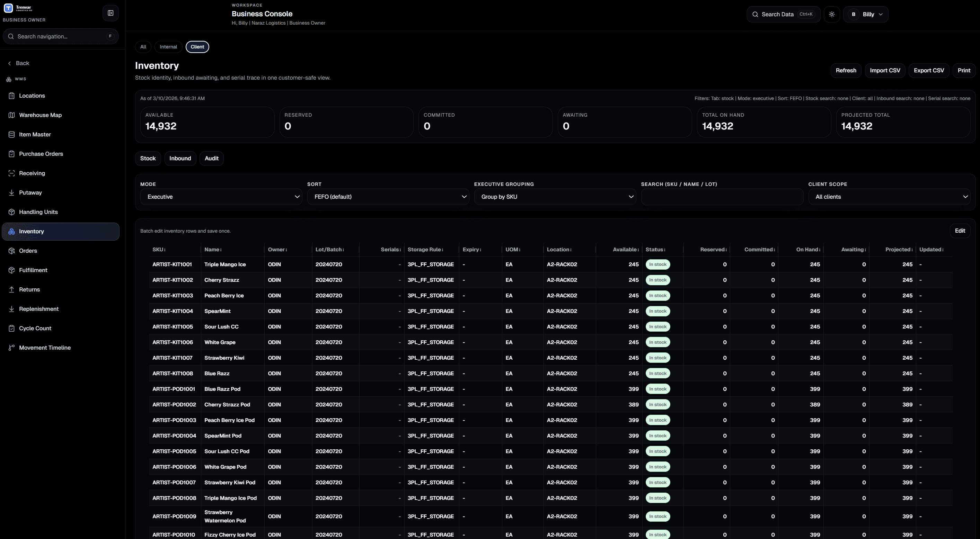
Task: Expand the Billy account menu
Action: coord(866,14)
